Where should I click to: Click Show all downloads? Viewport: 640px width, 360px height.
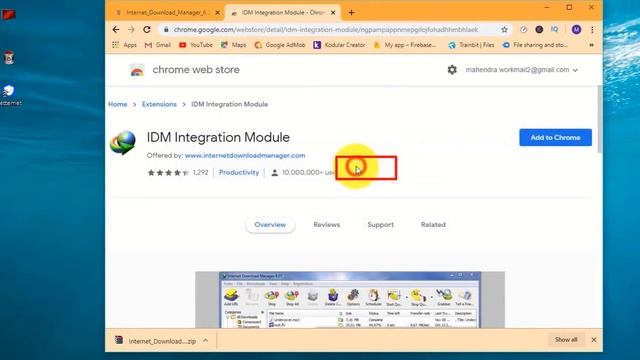[566, 340]
